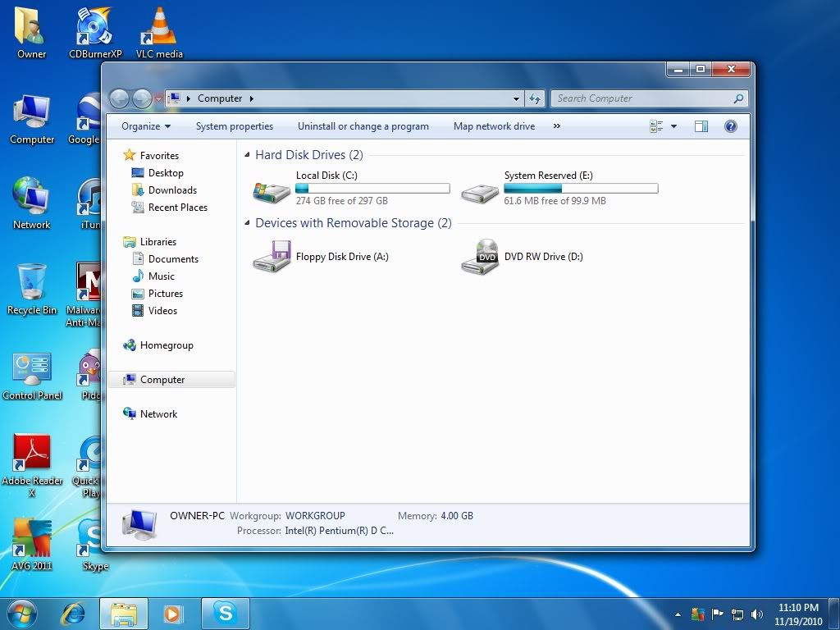Click the System Reserved (E:) capacity bar

(x=581, y=188)
